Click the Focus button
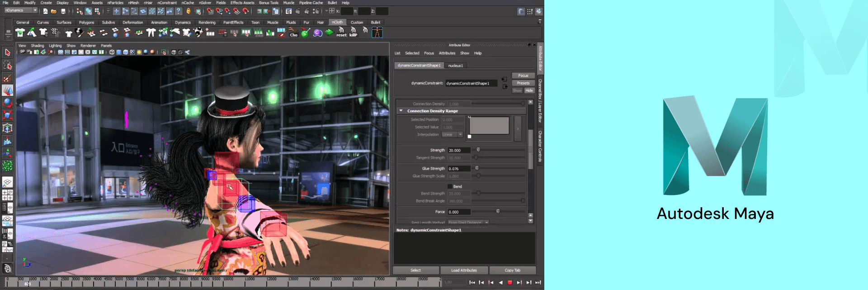 [523, 76]
